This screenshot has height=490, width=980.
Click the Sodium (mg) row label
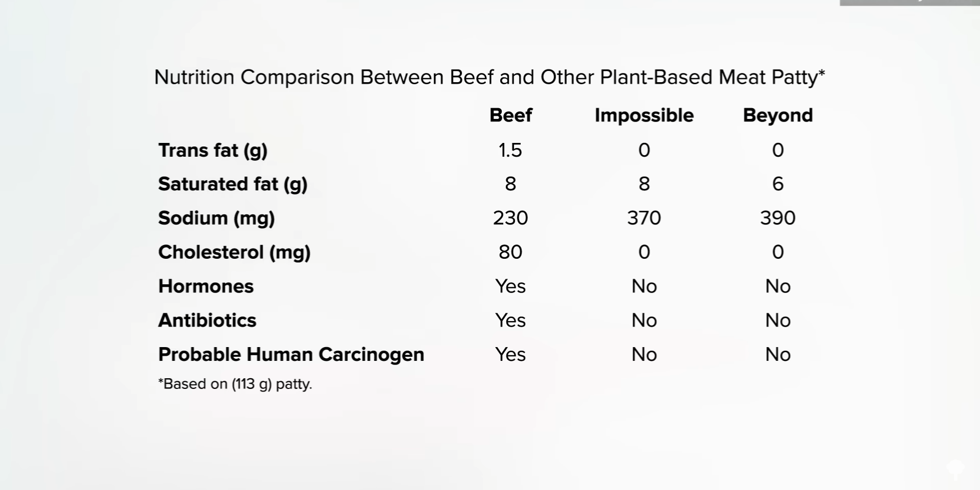pyautogui.click(x=216, y=218)
